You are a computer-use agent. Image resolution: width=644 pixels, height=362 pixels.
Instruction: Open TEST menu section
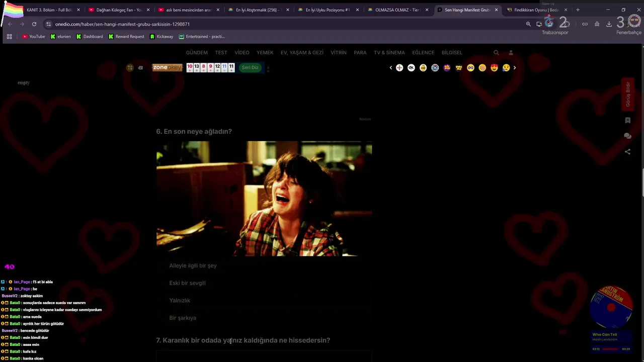[221, 52]
